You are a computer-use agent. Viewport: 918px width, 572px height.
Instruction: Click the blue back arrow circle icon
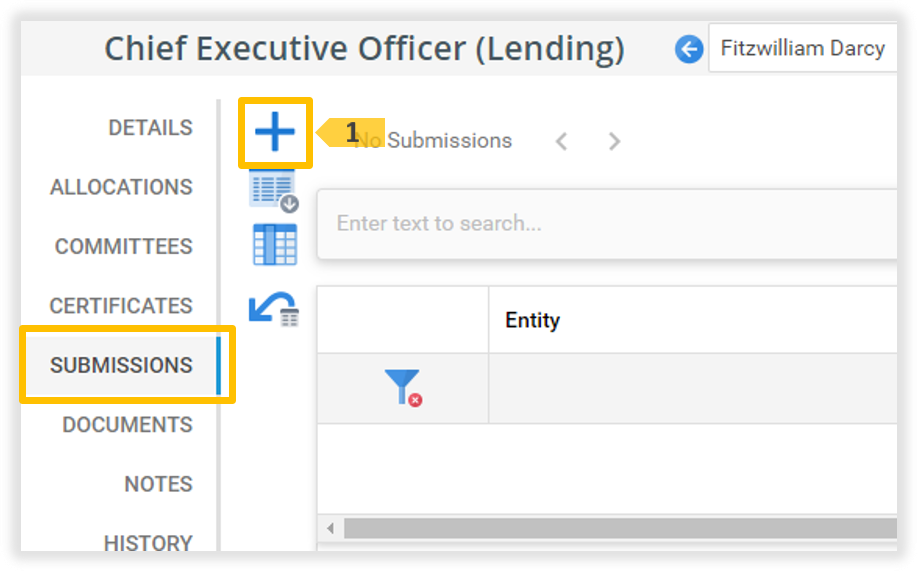click(x=688, y=48)
